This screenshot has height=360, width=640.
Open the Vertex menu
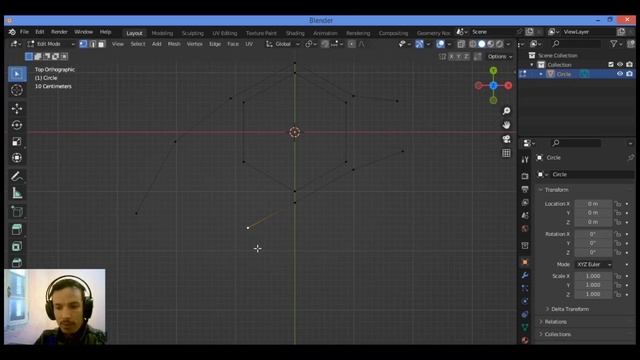coord(194,44)
